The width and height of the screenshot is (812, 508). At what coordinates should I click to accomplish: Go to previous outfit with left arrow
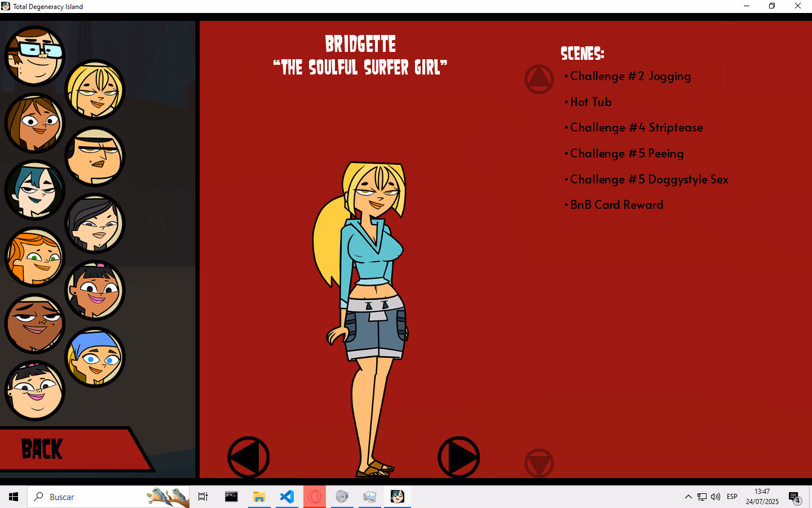tap(248, 457)
